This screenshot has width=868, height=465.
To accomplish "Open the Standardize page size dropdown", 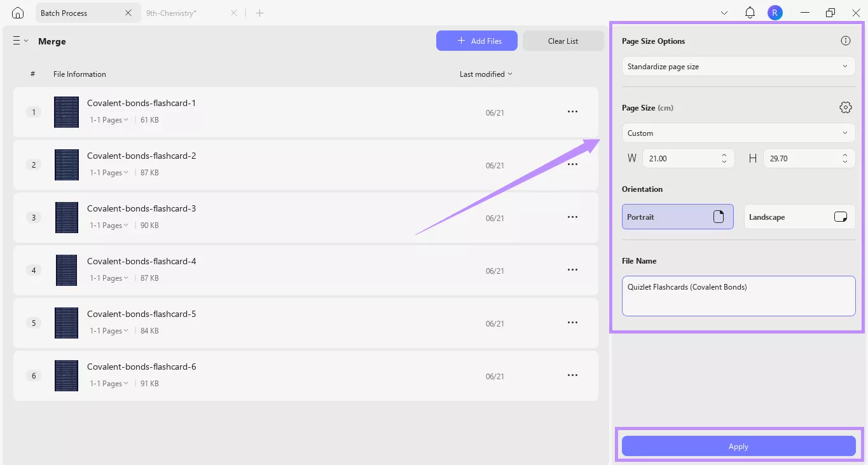I will click(x=738, y=66).
